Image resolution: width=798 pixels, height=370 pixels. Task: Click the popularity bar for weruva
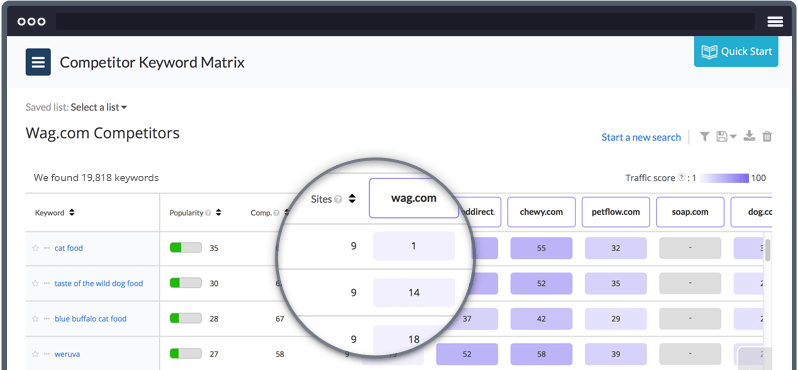tap(186, 354)
